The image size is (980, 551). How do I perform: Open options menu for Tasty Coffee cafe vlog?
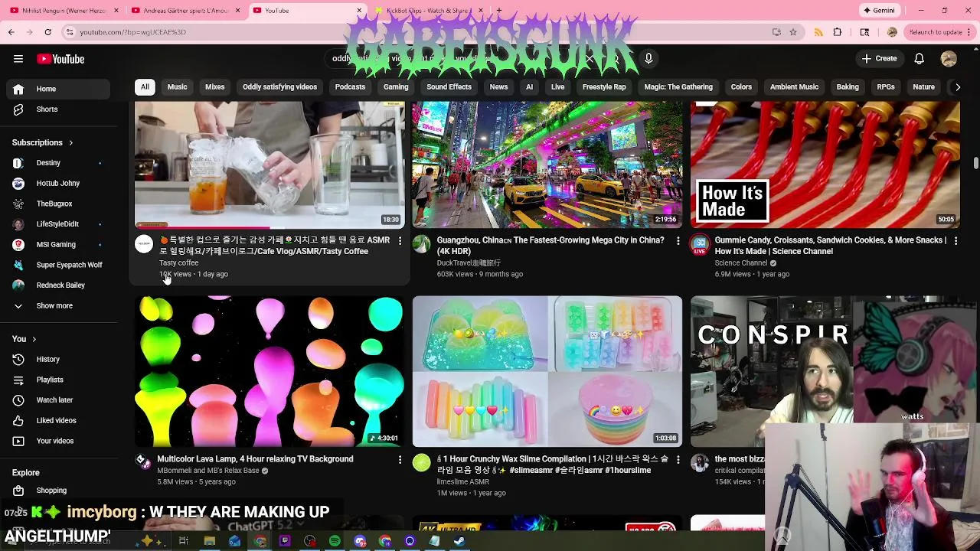(x=400, y=241)
